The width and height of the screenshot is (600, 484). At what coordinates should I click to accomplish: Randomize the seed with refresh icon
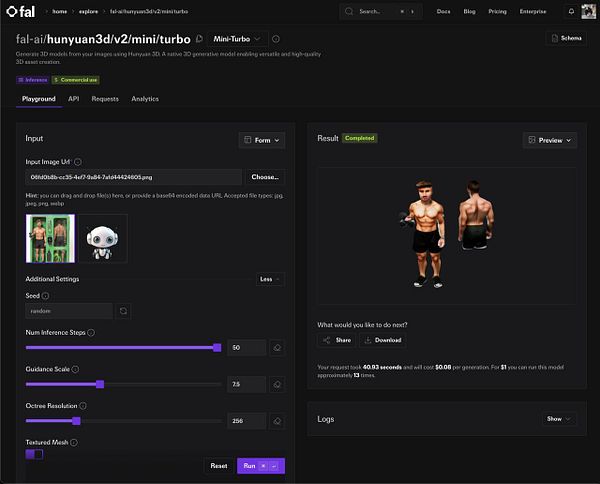[x=123, y=311]
